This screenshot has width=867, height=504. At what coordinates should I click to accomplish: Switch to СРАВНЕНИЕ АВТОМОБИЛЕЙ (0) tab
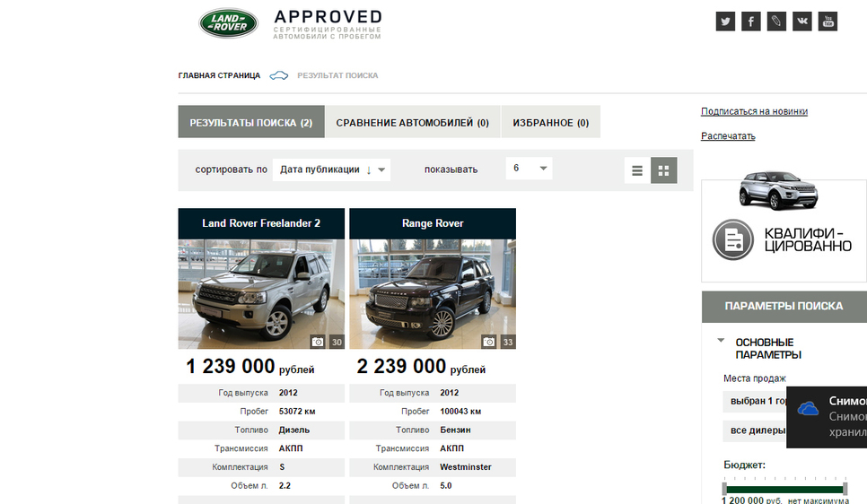[x=413, y=122]
